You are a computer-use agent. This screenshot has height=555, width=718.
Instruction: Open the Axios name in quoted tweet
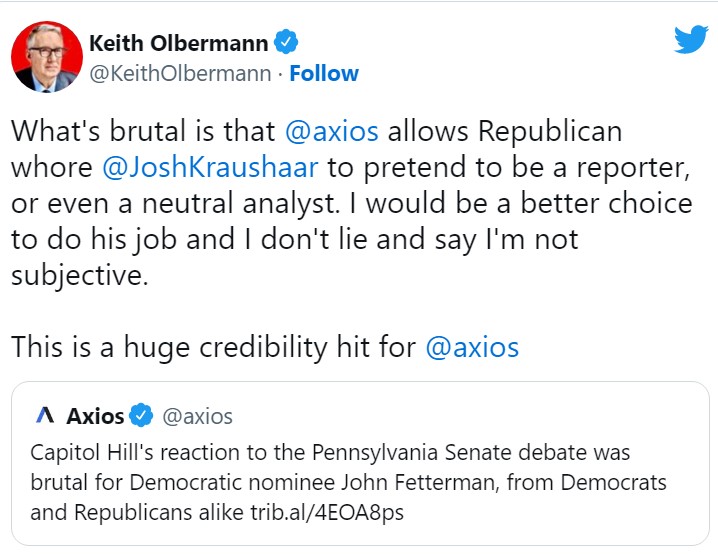tap(95, 416)
